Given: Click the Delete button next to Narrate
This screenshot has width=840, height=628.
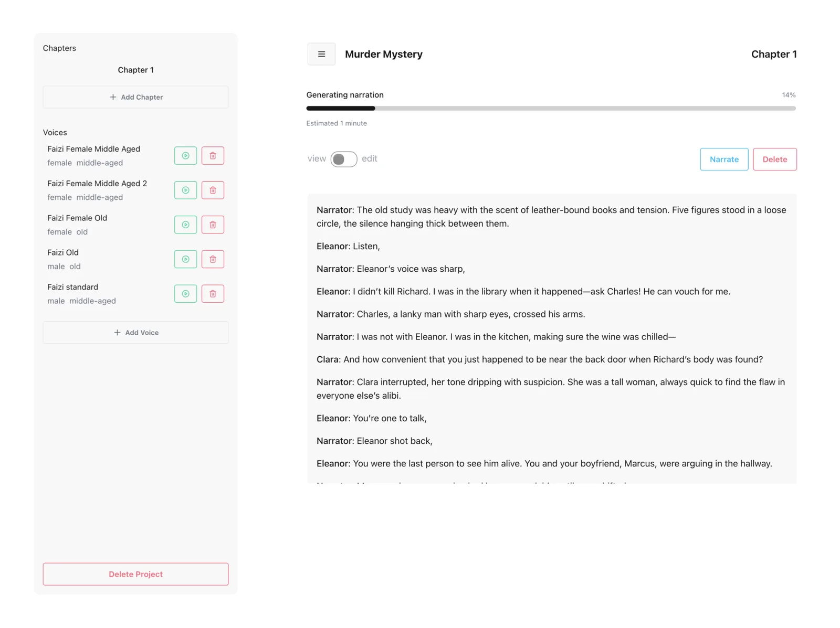Looking at the screenshot, I should coord(774,159).
